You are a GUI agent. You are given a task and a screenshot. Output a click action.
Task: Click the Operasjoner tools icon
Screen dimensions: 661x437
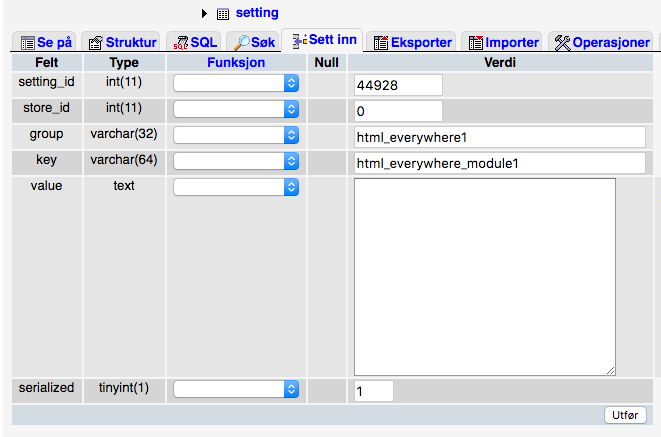561,43
